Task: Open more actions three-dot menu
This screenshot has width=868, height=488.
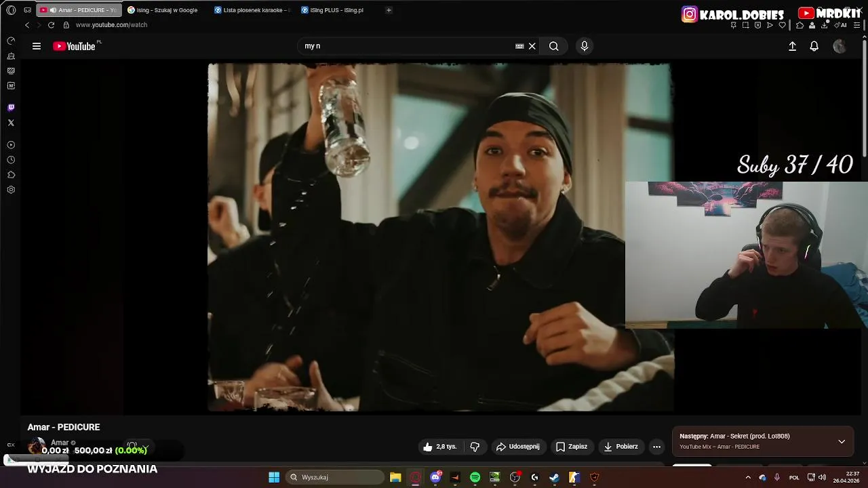Action: (x=656, y=447)
